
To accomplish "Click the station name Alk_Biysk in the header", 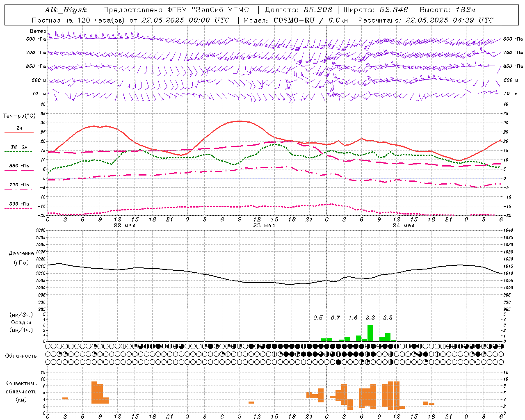I will [x=66, y=10].
